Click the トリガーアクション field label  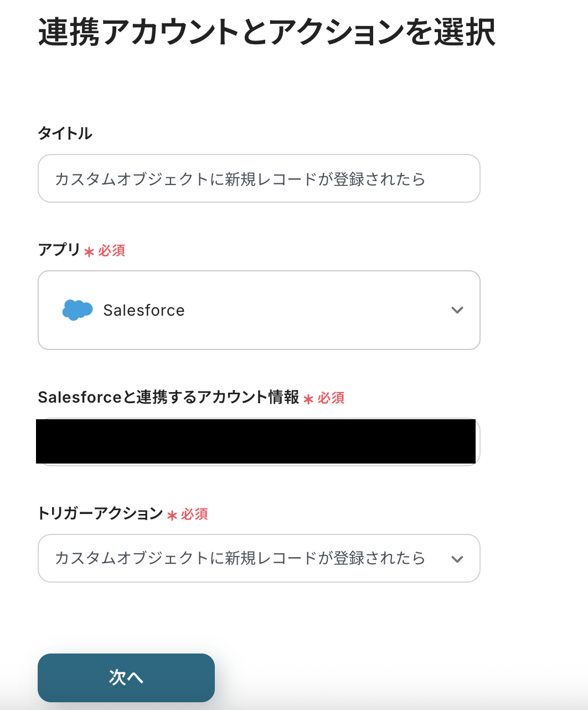tap(100, 513)
